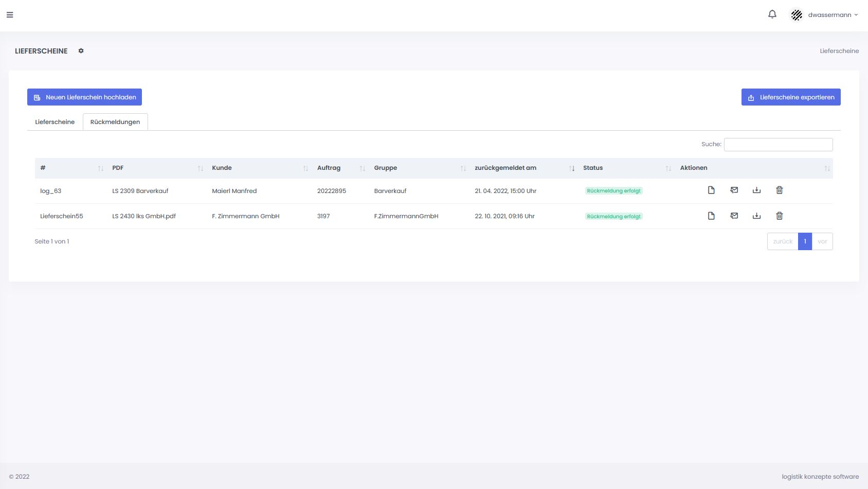View document for log_63 row

coord(711,190)
